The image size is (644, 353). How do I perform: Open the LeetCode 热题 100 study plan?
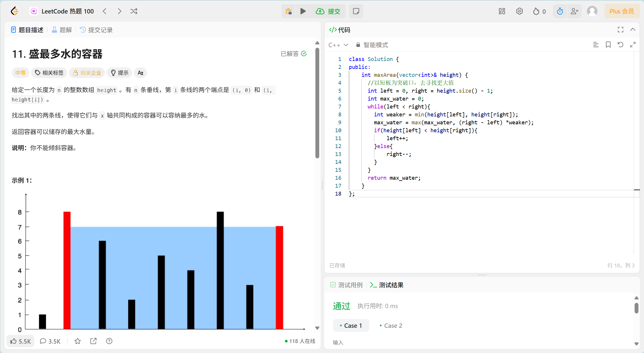(x=62, y=11)
